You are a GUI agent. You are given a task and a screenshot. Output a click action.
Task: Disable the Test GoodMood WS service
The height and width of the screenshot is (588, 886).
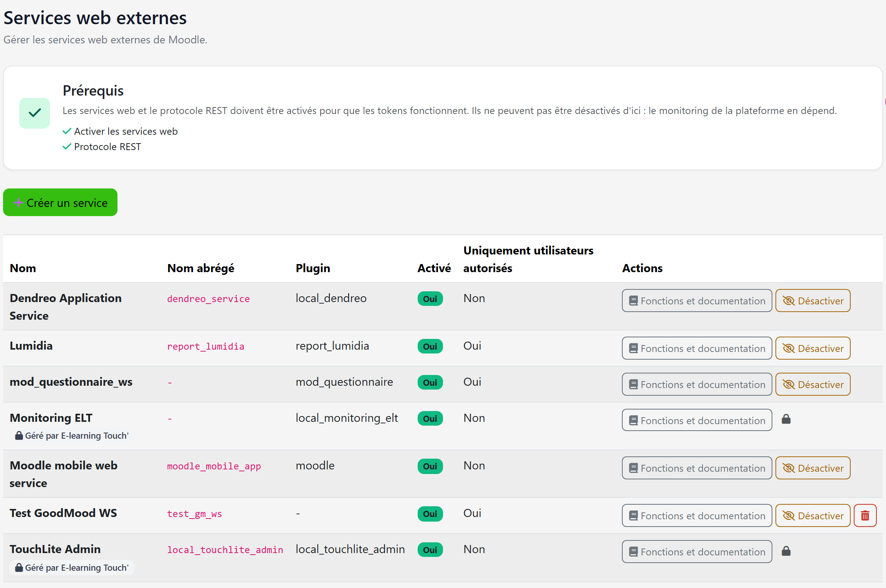(x=813, y=515)
